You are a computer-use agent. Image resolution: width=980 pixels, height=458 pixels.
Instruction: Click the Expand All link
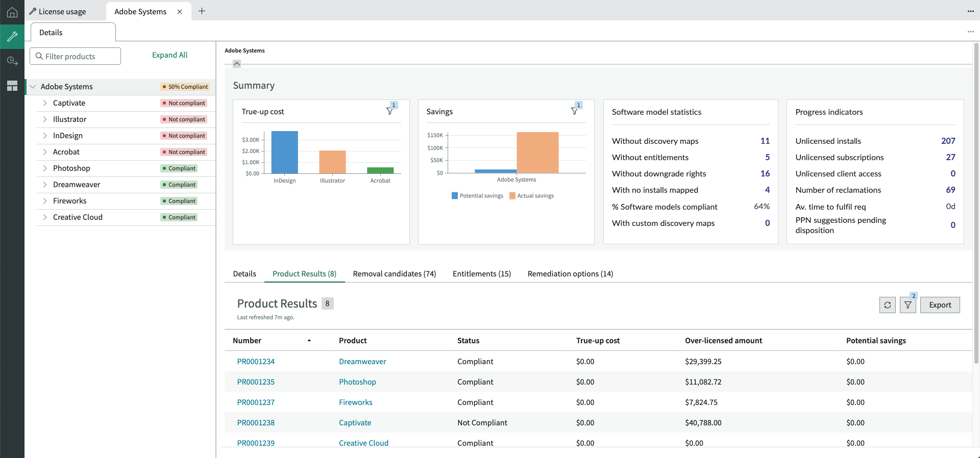click(x=170, y=55)
